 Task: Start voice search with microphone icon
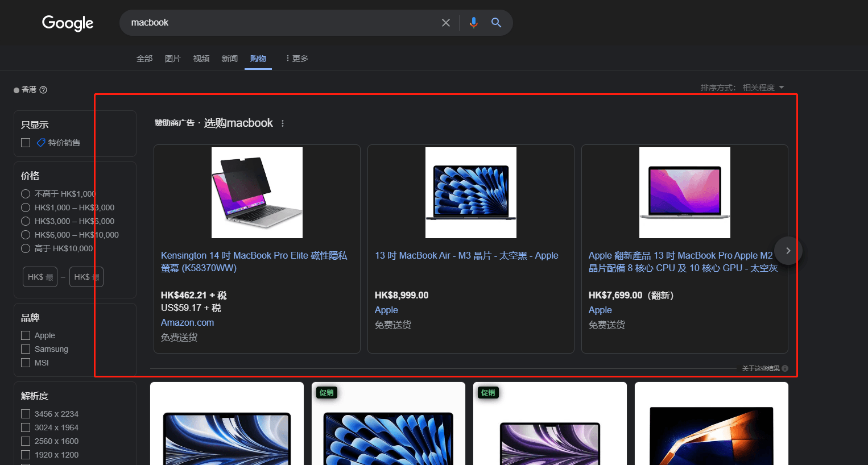(473, 23)
